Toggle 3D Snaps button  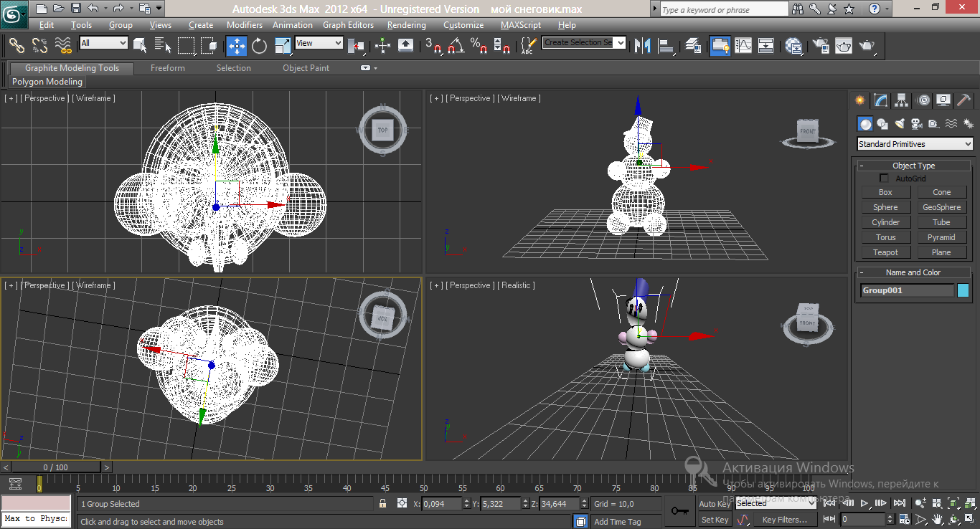pyautogui.click(x=433, y=46)
